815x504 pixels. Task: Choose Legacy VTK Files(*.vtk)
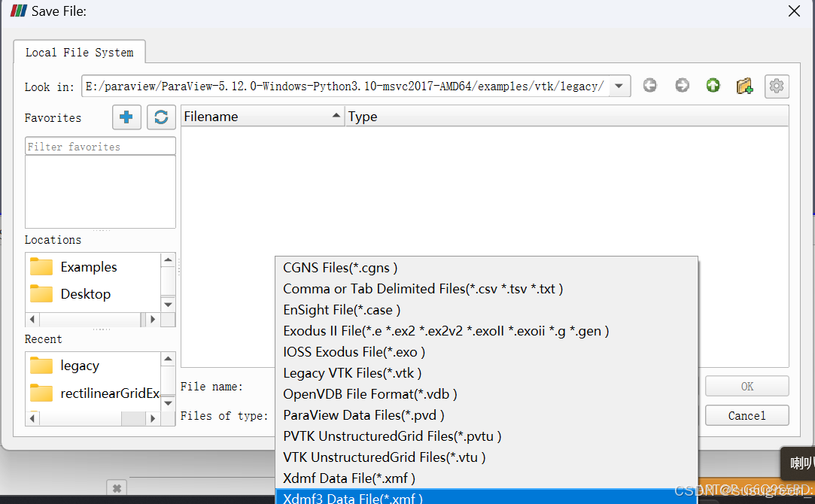pos(486,373)
